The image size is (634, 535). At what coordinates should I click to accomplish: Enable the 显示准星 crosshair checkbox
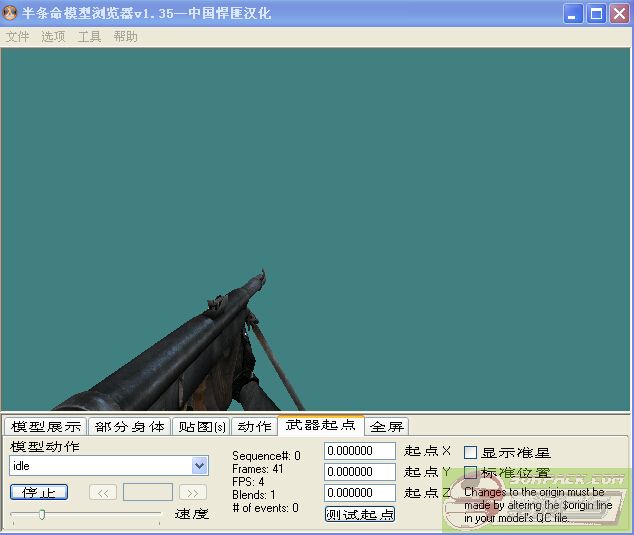coord(471,453)
